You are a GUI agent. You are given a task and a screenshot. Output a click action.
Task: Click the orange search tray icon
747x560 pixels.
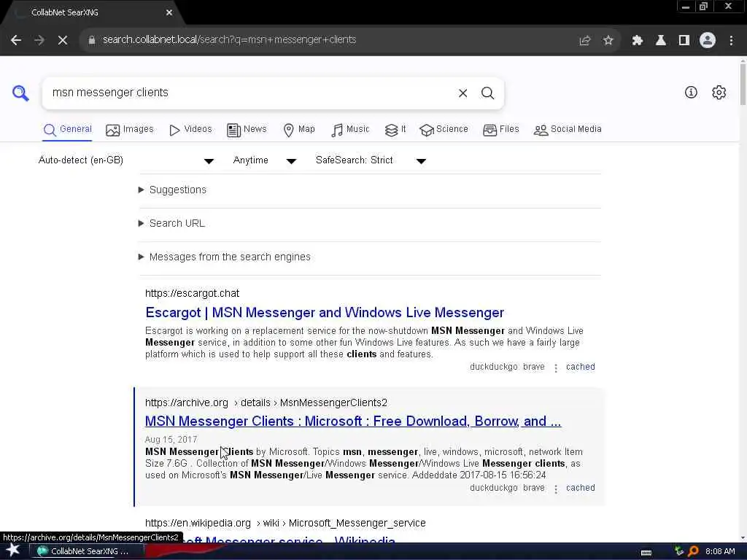(x=693, y=551)
